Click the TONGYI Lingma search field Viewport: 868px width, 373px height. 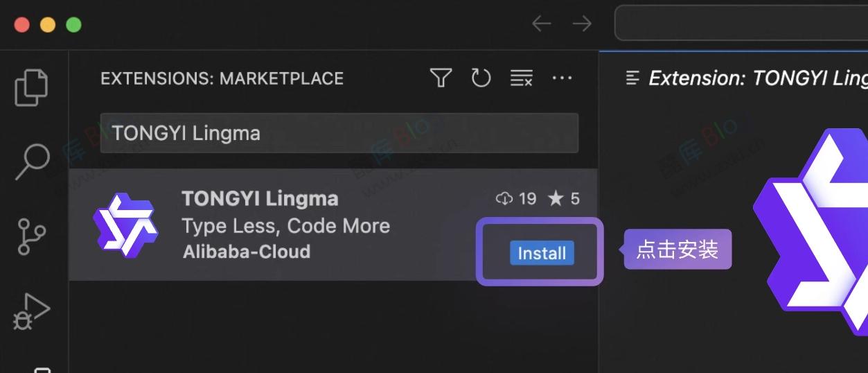click(x=339, y=133)
